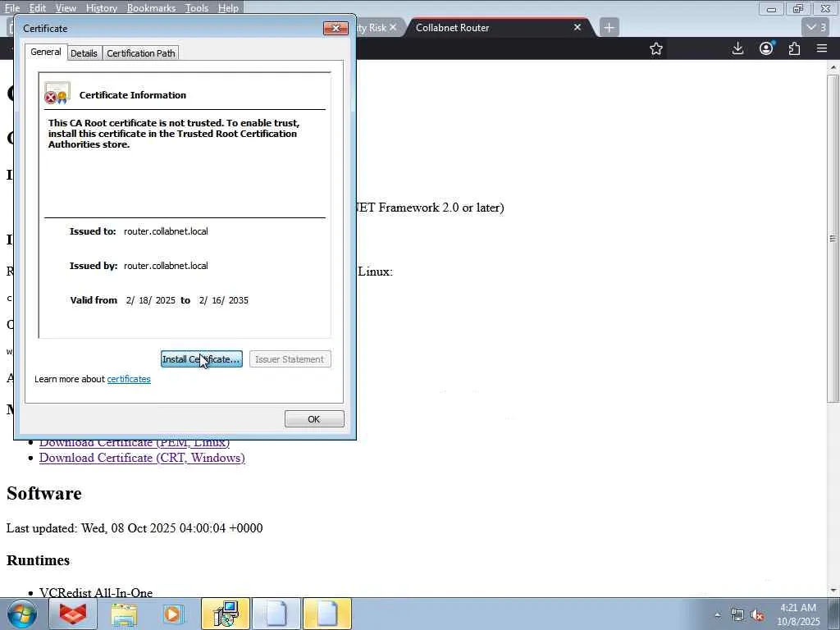
Task: Open the certificates help link
Action: (129, 379)
